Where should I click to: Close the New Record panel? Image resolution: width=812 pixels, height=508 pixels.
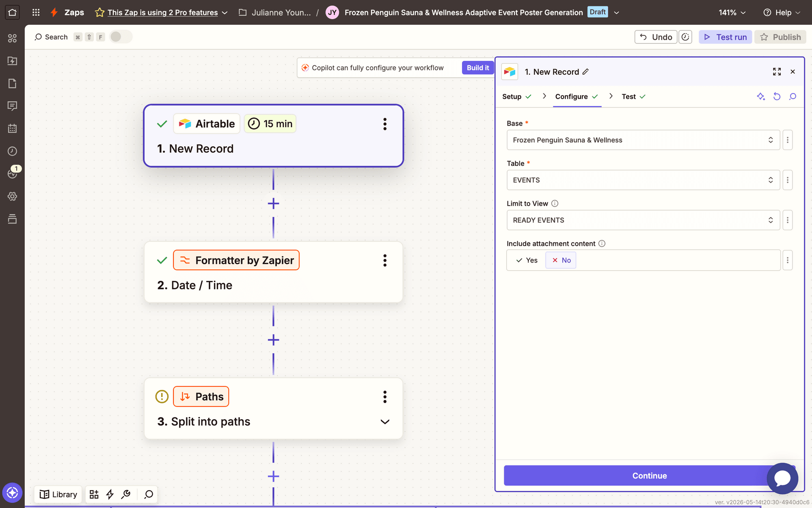[793, 72]
